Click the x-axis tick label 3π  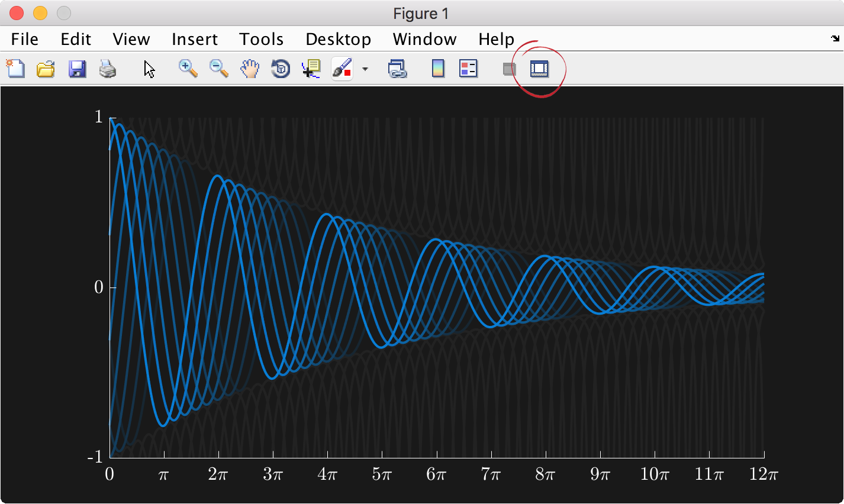click(273, 474)
